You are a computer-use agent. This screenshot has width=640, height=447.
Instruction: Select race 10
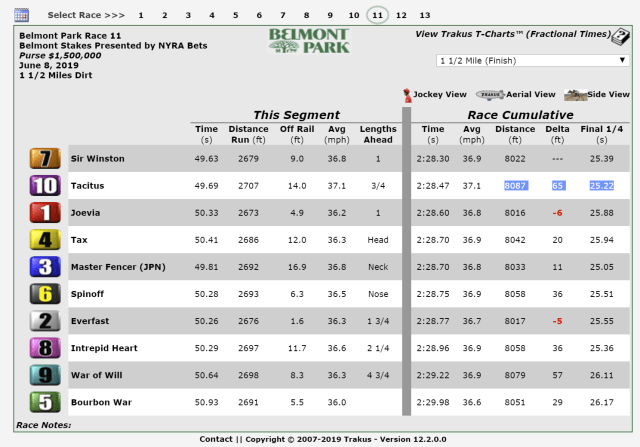(354, 15)
